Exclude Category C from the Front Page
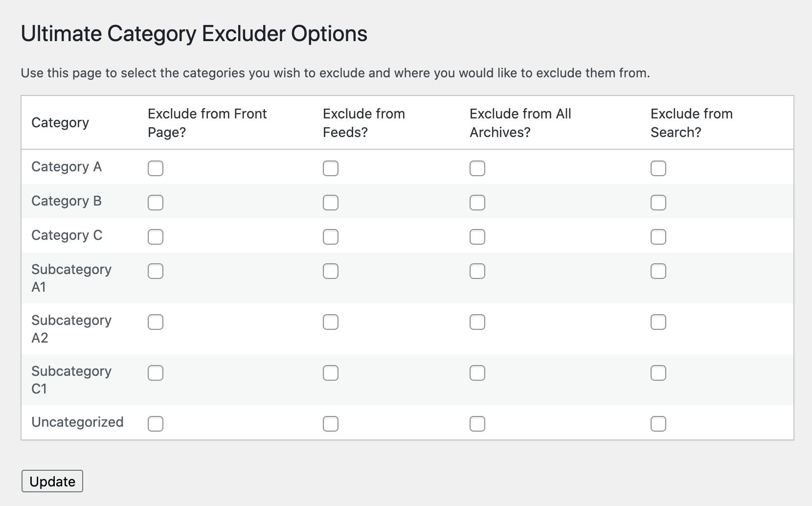Viewport: 812px width, 506px height. (156, 236)
